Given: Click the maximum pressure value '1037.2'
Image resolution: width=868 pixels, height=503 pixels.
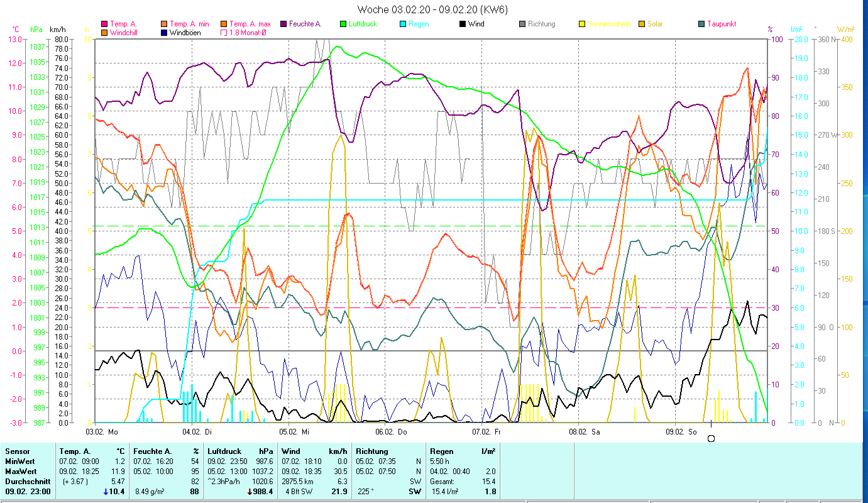Looking at the screenshot, I should [x=261, y=472].
